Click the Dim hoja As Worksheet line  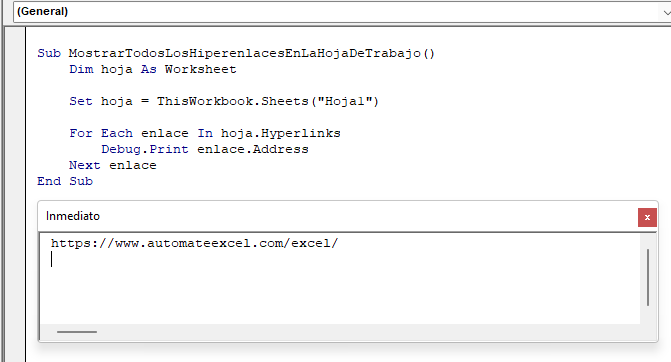[153, 69]
